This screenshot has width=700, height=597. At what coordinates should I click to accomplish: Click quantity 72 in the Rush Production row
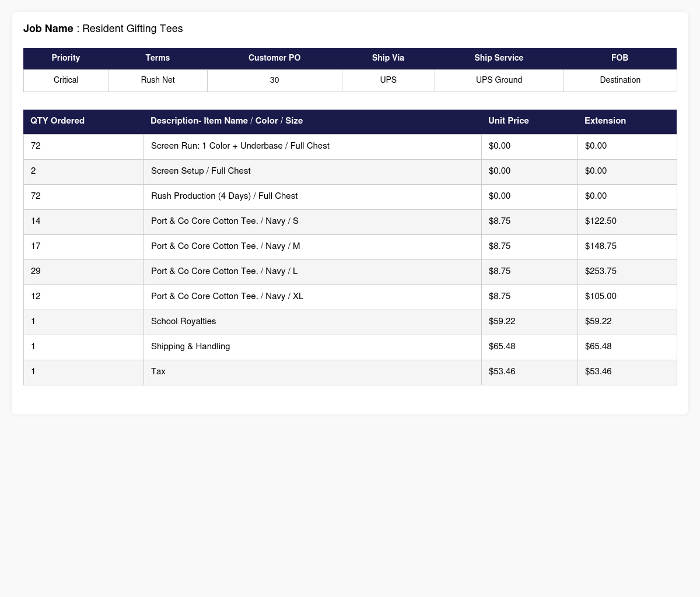pyautogui.click(x=83, y=196)
